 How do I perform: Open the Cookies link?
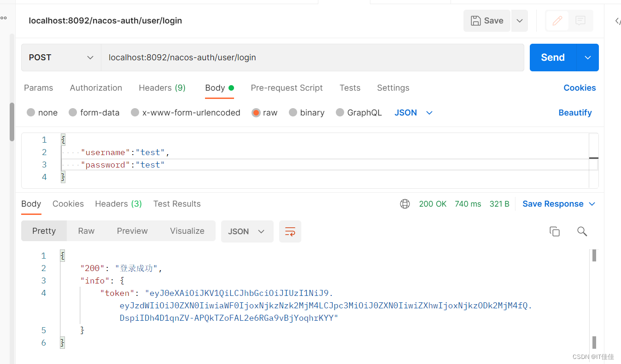580,88
